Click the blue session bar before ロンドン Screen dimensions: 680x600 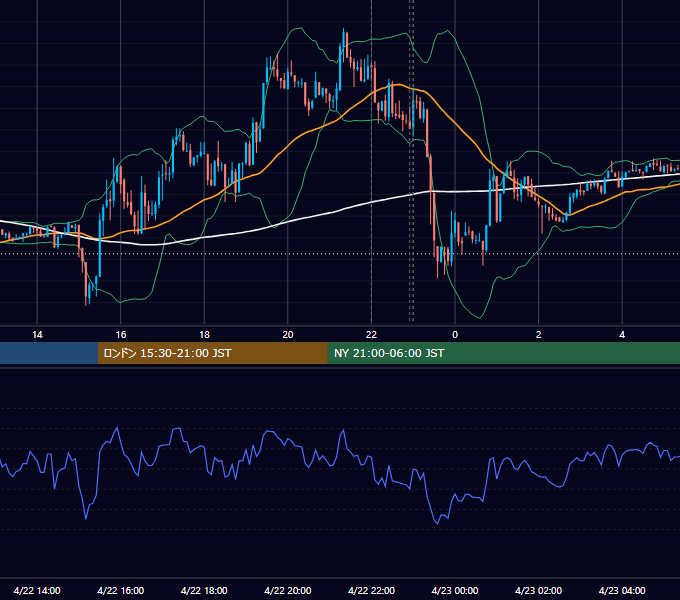pyautogui.click(x=49, y=353)
